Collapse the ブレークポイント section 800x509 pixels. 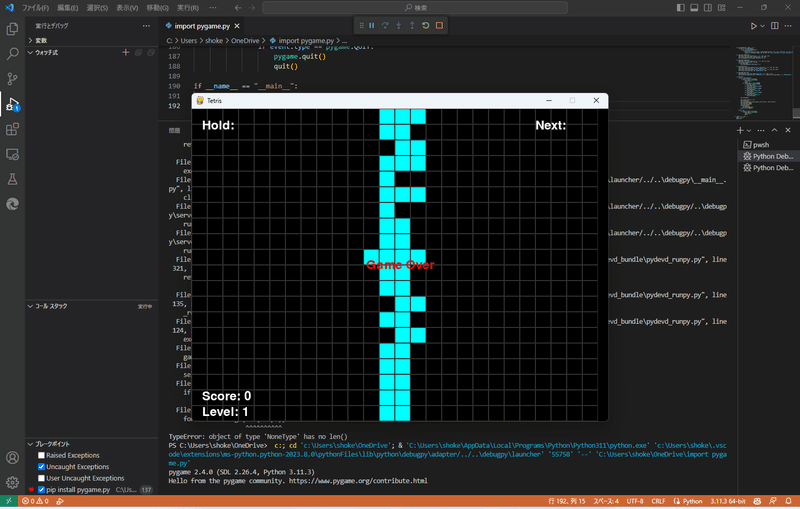coord(92,444)
